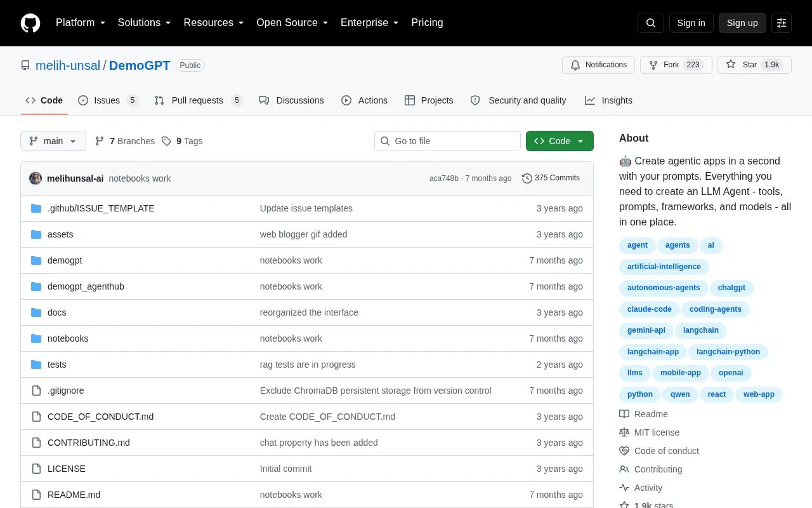The image size is (812, 508).
Task: Open the main branch selector dropdown
Action: 53,141
